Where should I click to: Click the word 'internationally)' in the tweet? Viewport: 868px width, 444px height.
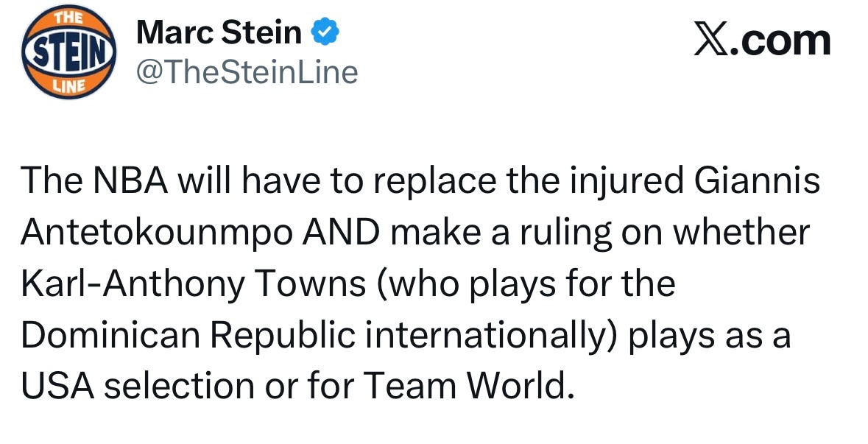[x=490, y=336]
